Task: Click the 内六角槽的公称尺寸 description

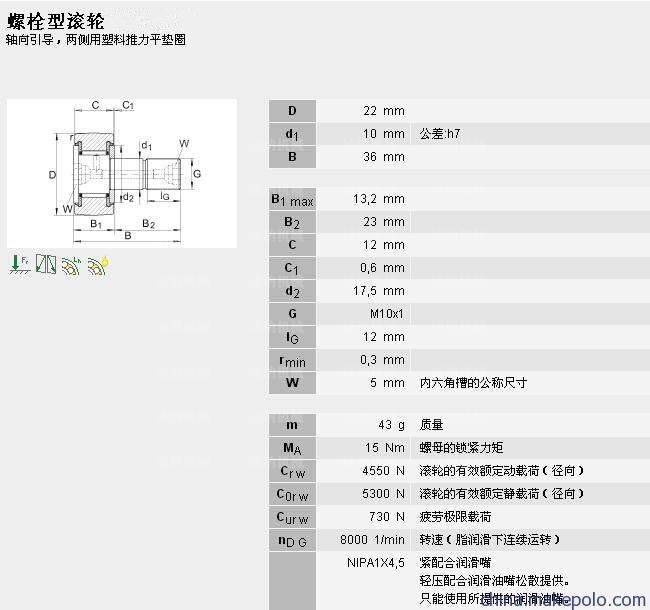Action: point(473,383)
